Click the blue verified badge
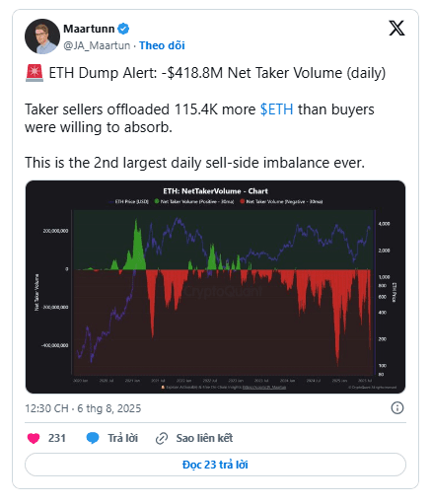 pyautogui.click(x=123, y=29)
